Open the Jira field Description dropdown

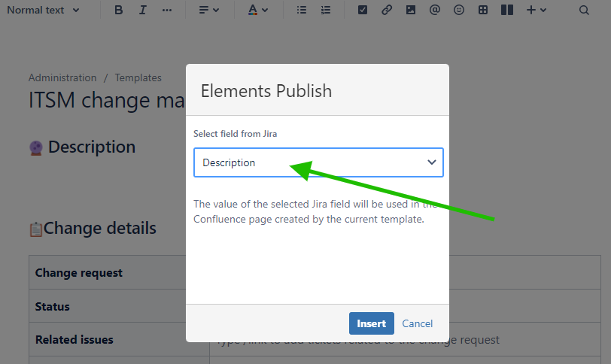click(x=318, y=162)
